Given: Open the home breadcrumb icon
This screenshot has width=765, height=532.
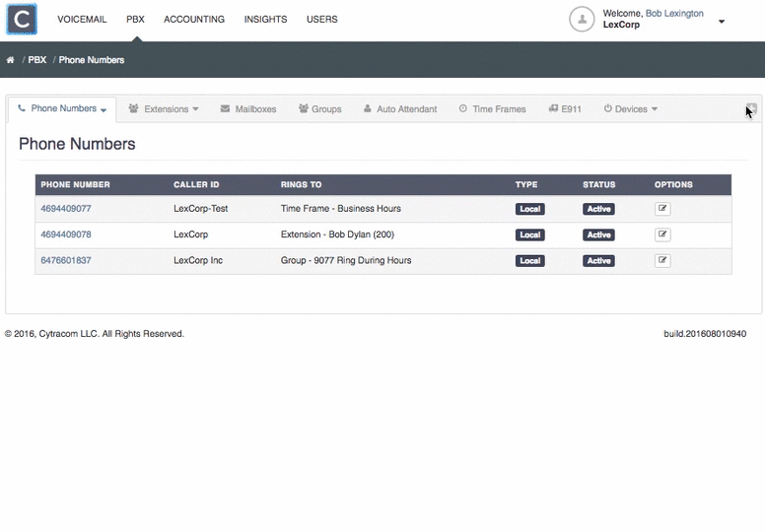Looking at the screenshot, I should tap(10, 60).
